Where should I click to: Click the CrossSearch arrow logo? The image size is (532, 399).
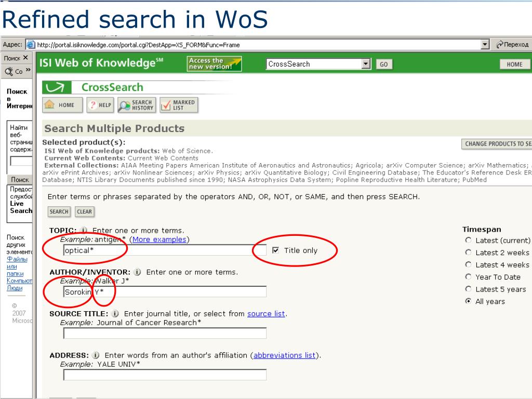pyautogui.click(x=57, y=87)
